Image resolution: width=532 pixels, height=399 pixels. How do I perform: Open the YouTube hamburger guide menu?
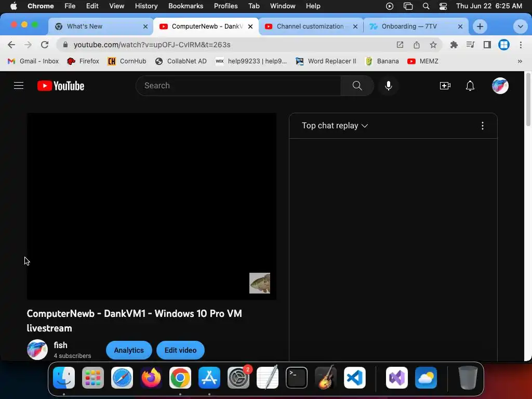click(x=19, y=86)
